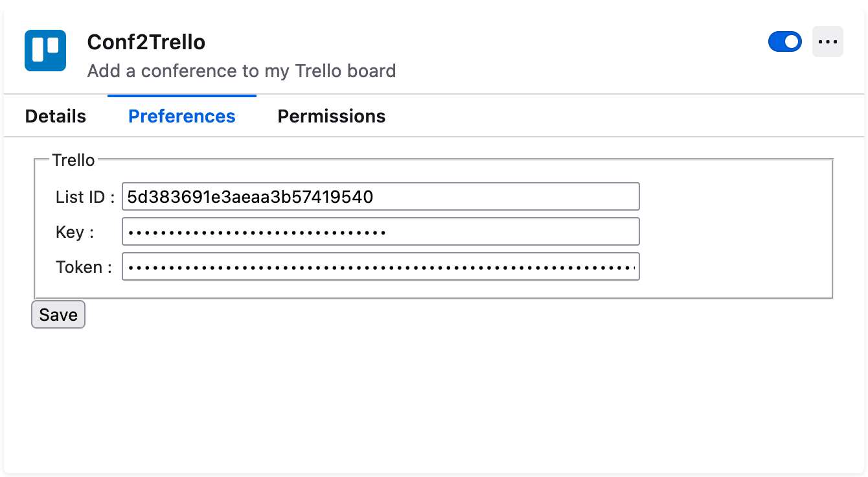Open the Permissions tab
The height and width of the screenshot is (477, 868).
331,117
